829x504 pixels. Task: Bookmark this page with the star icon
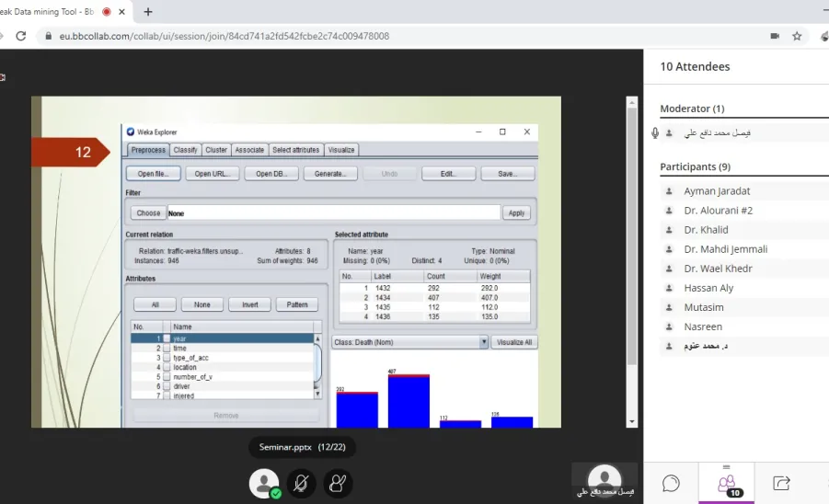pos(797,36)
